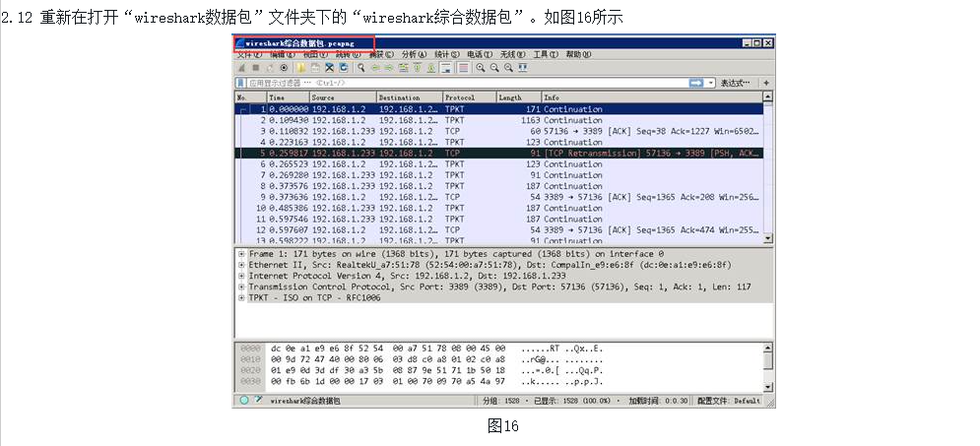
Task: Select packet 9 row with Seq=1365 Ack=208
Action: 498,197
